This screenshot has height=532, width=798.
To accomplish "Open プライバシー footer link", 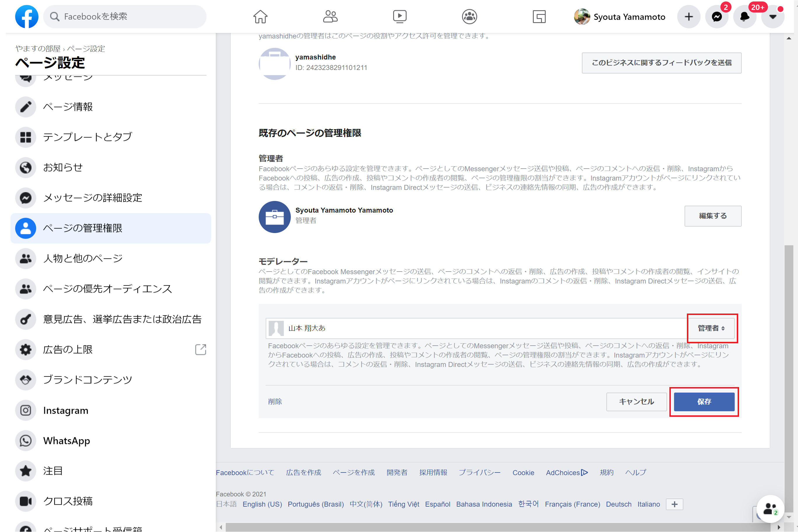I will [x=480, y=473].
